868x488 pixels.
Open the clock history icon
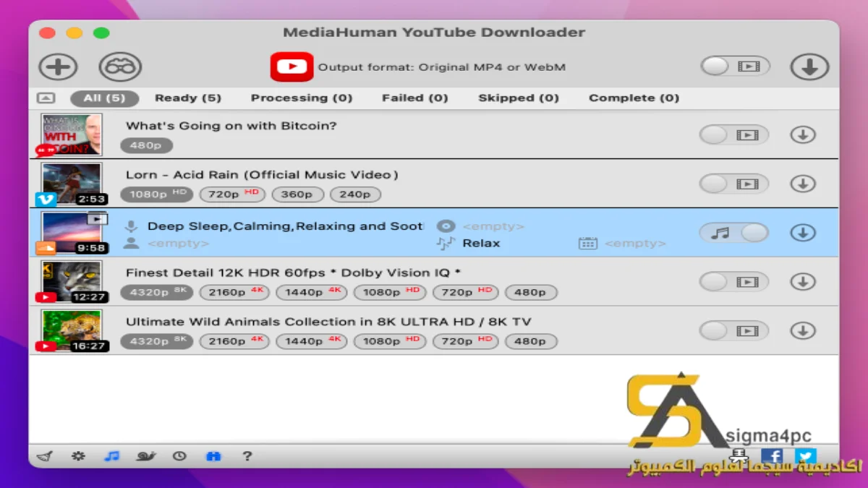[179, 456]
